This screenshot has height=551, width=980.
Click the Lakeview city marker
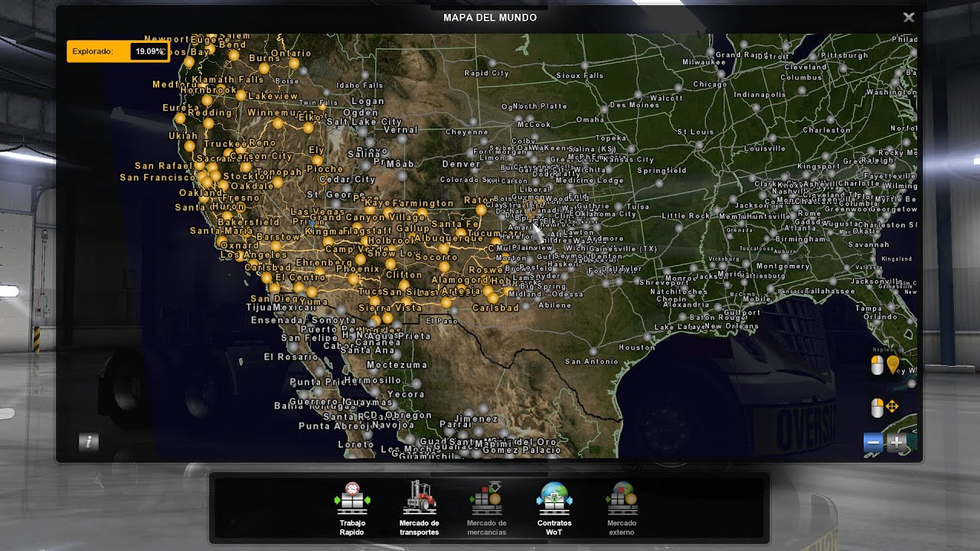point(240,96)
